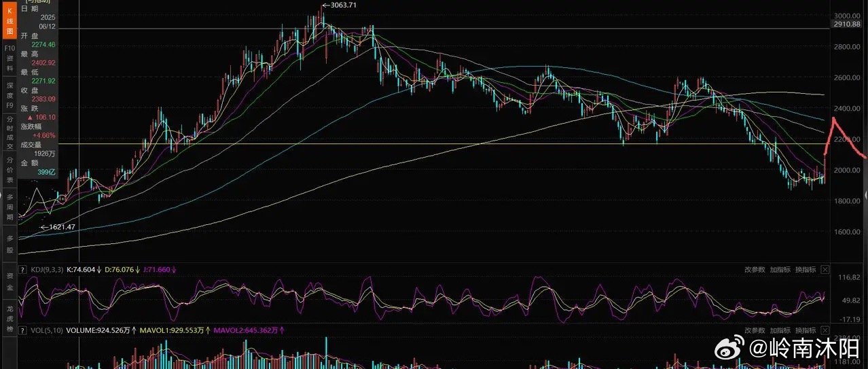
Task: Click 加指标 in the VOL panel
Action: pyautogui.click(x=780, y=330)
